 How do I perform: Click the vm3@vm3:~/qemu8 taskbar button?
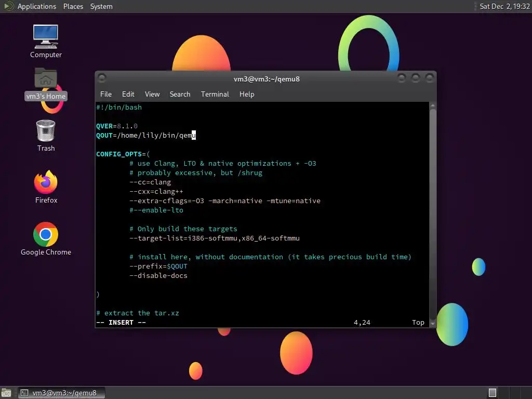point(61,393)
